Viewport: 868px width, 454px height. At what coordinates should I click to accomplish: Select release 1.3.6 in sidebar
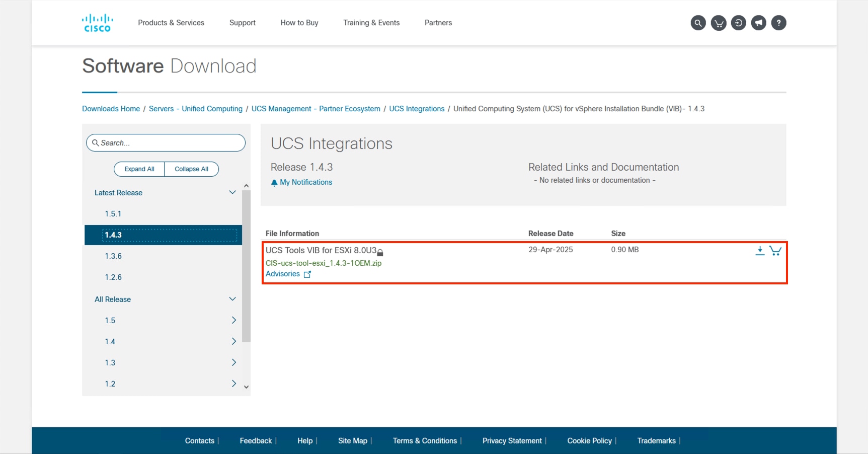coord(114,256)
